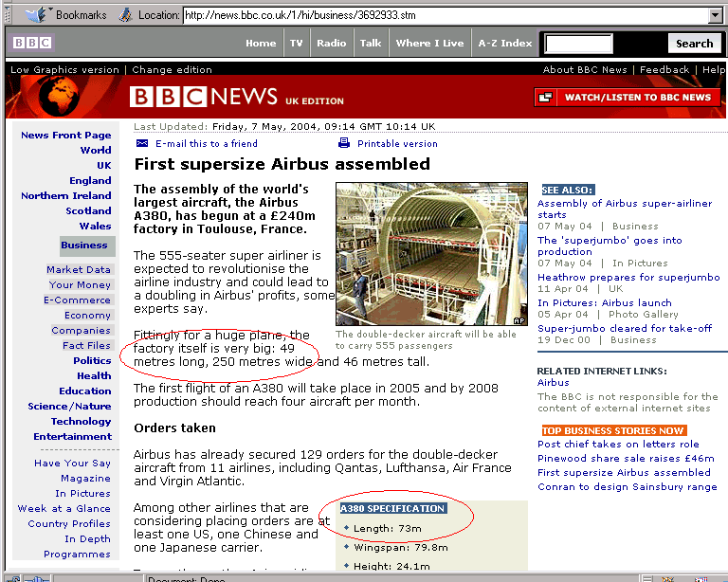728x582 pixels.
Task: Click the BBC search input box
Action: [578, 44]
